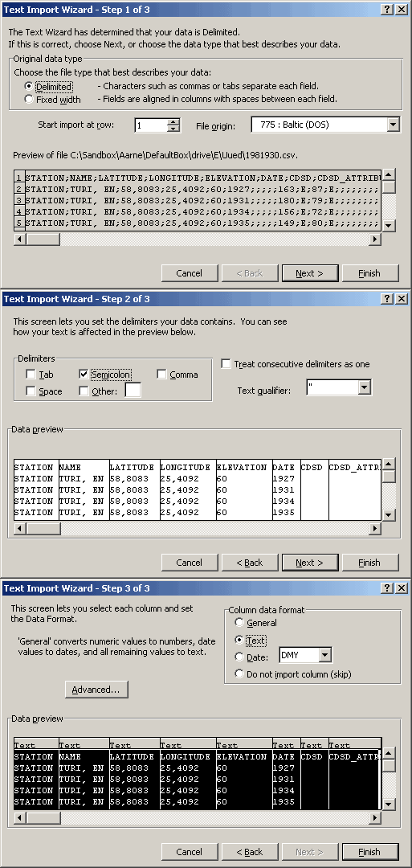Image resolution: width=412 pixels, height=868 pixels.
Task: Select the General column data format
Action: [239, 623]
